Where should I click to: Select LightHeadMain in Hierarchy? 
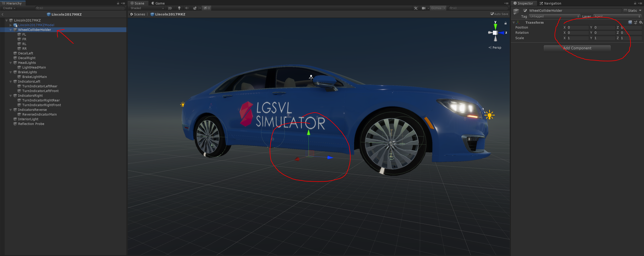[34, 67]
